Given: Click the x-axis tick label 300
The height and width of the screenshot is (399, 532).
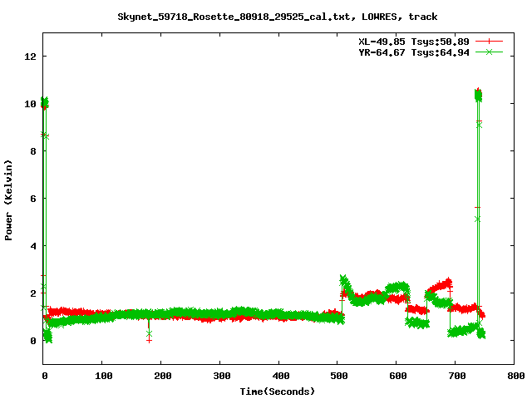Looking at the screenshot, I should [221, 376].
